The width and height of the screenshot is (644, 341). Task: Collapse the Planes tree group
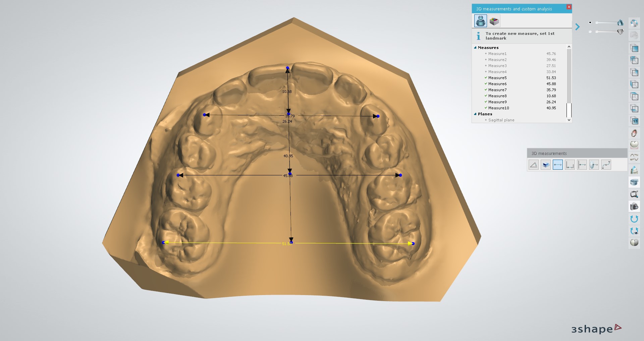pos(475,114)
